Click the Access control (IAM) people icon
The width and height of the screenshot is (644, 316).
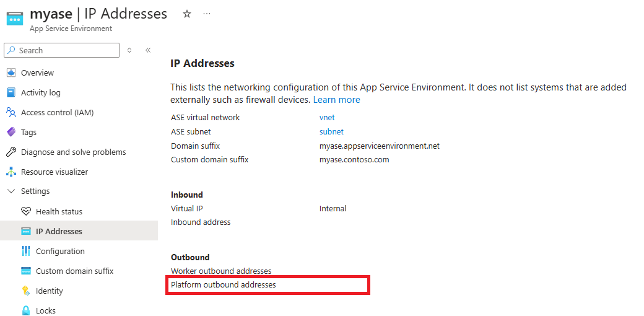point(11,112)
